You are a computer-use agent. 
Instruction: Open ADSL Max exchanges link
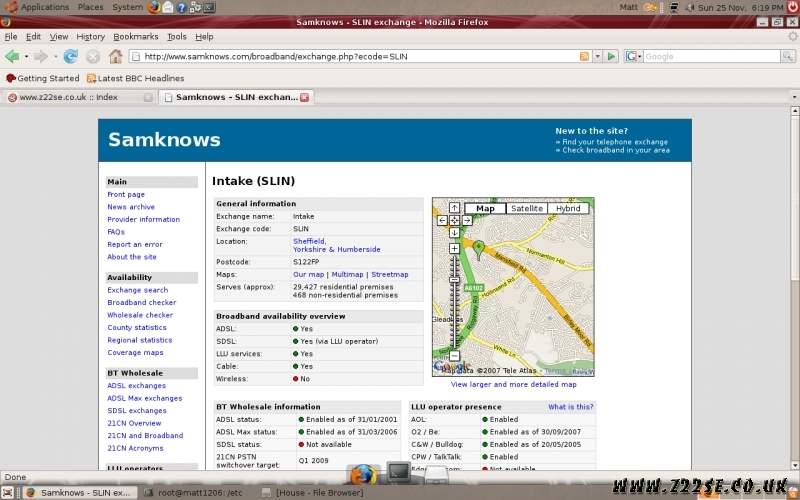(144, 398)
